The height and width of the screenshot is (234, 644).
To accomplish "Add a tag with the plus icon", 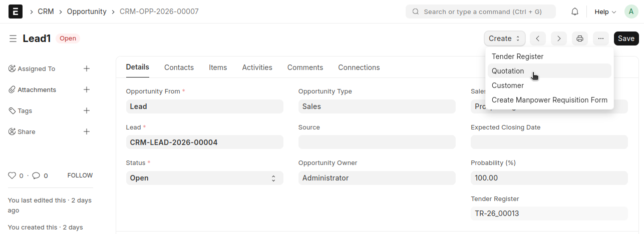I will click(87, 110).
